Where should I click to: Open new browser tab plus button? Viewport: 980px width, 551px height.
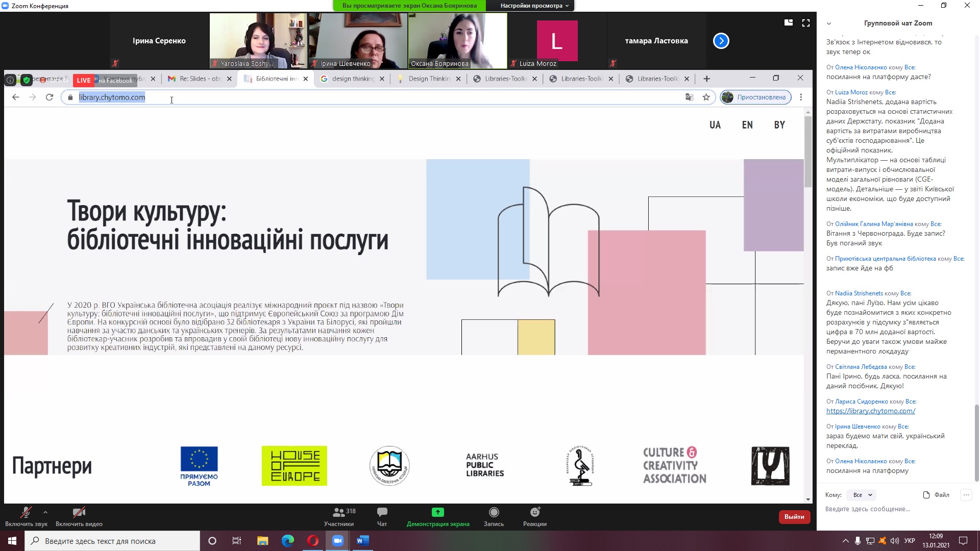click(x=706, y=79)
